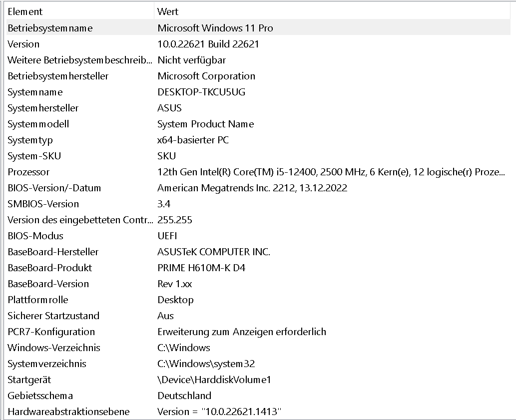Screen dimensions: 516x420
Task: Select the Gebietsschema row label
Action: click(x=40, y=396)
